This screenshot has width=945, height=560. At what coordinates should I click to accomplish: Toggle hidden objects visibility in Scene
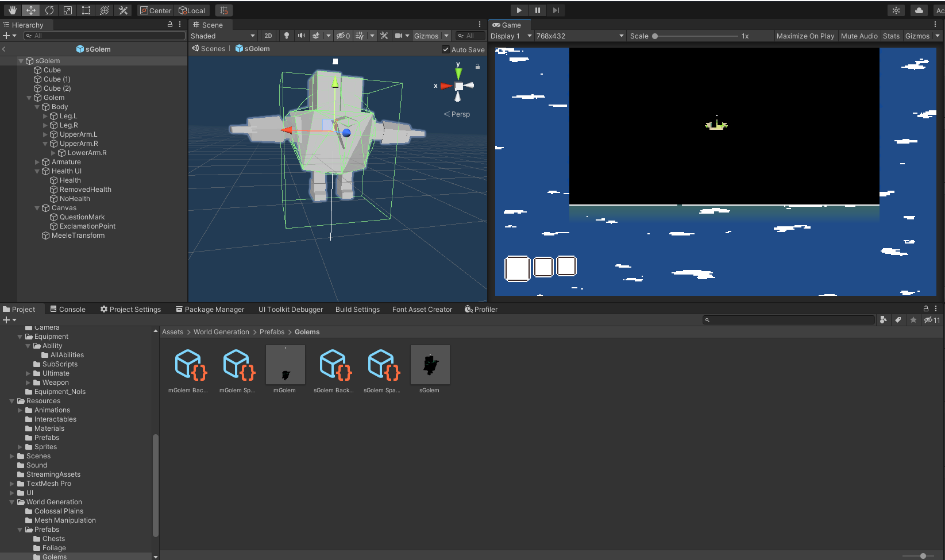click(x=344, y=36)
